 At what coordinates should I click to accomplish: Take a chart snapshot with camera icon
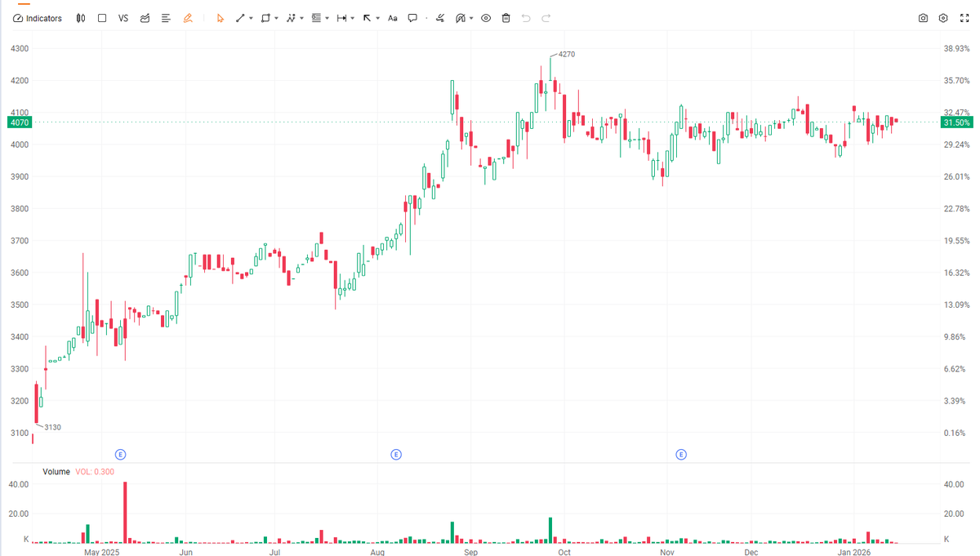point(923,18)
